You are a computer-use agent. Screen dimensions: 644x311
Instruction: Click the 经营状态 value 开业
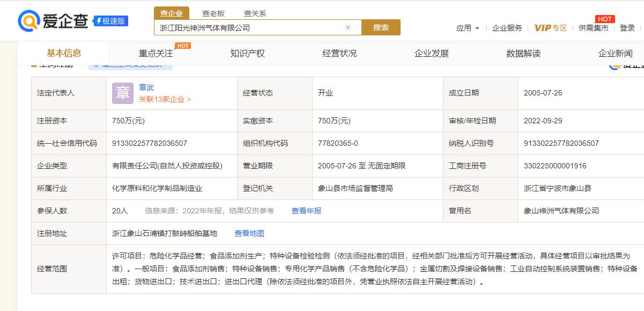pyautogui.click(x=325, y=93)
